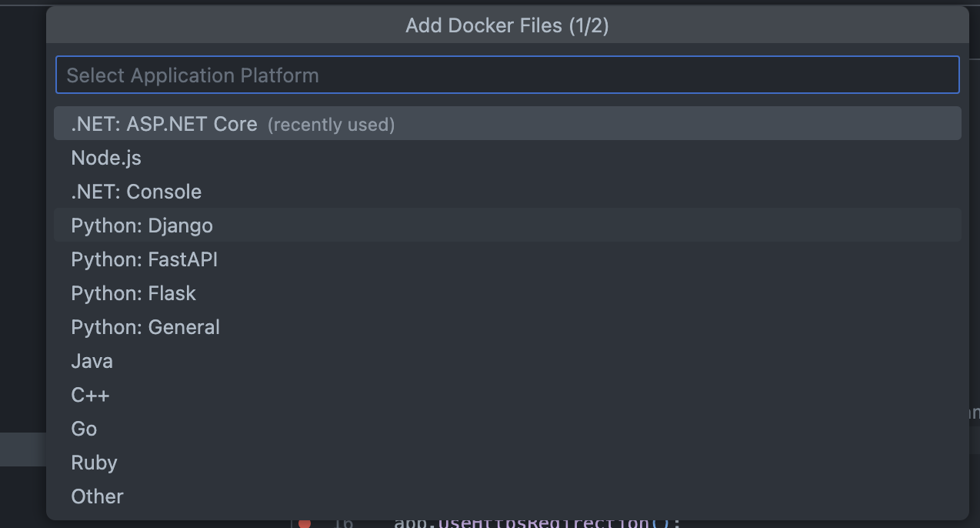Select Ruby in the platform picker
This screenshot has width=980, height=528.
(x=94, y=462)
